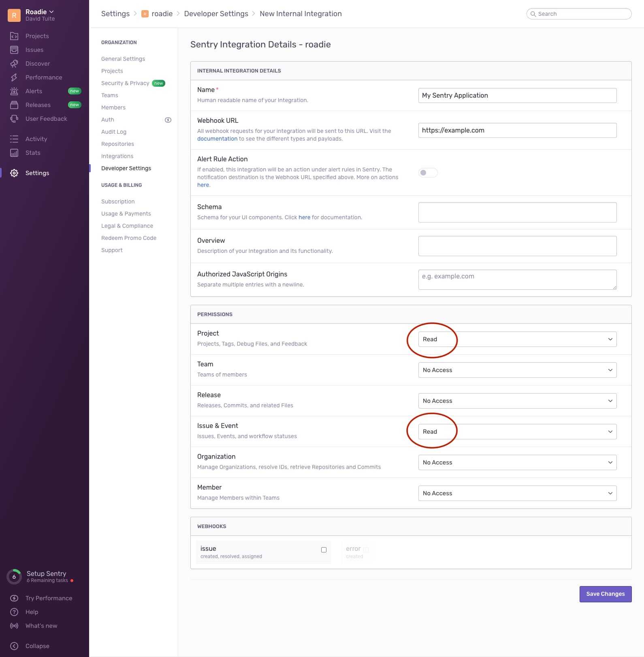644x657 pixels.
Task: Click the Settings breadcrumb
Action: click(115, 14)
